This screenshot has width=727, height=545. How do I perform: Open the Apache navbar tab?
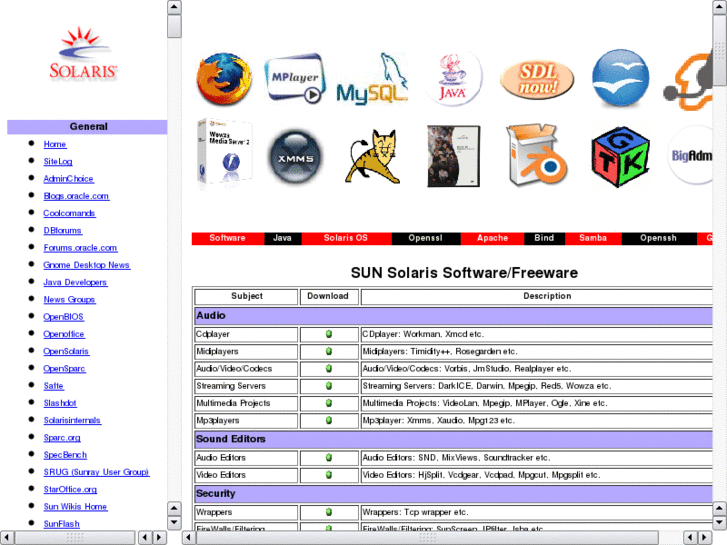pyautogui.click(x=492, y=238)
